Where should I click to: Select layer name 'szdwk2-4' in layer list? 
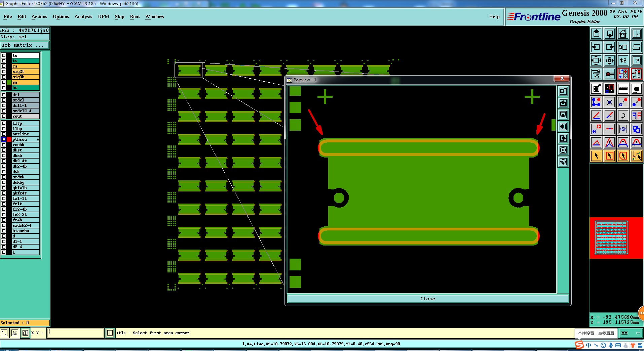(x=26, y=225)
